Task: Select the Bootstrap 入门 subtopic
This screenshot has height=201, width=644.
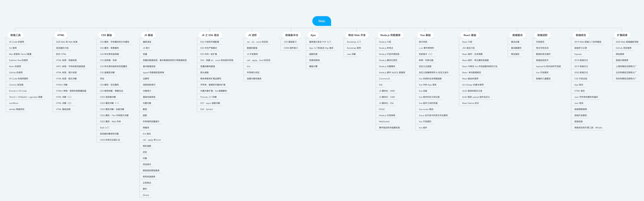Action: pyautogui.click(x=354, y=42)
